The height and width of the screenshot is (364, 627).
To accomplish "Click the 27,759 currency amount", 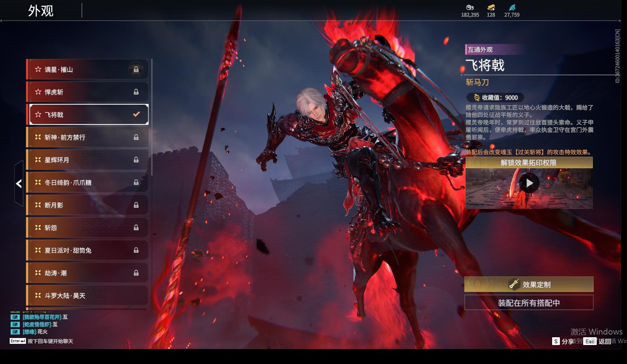I will click(512, 15).
